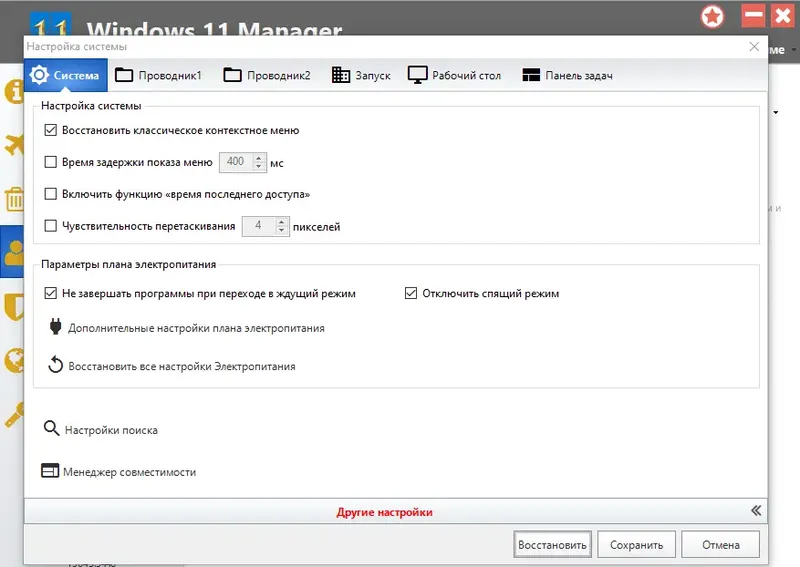Click the Отмена button

pos(720,545)
